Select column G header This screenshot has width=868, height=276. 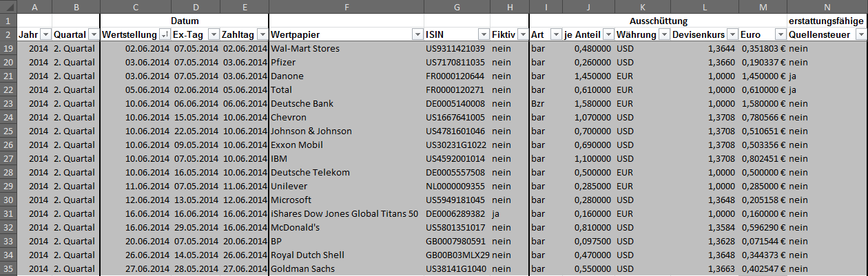(x=457, y=7)
